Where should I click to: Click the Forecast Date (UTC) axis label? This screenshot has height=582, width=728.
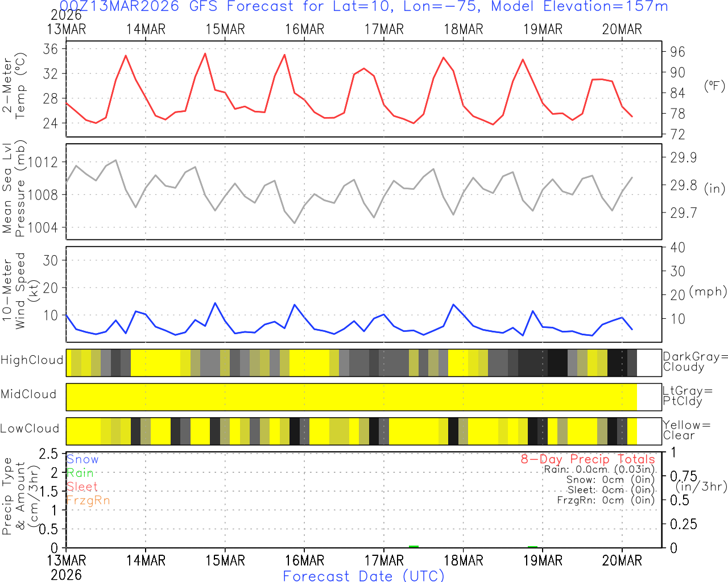pyautogui.click(x=364, y=576)
